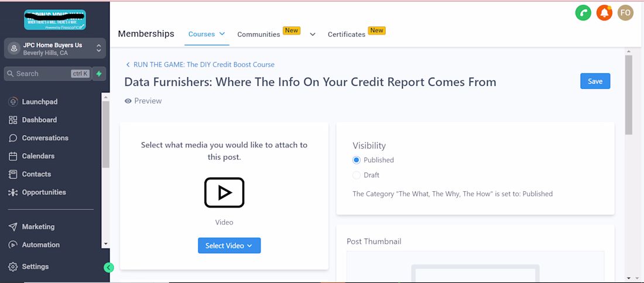Click the ctrl K shortcut badge
The height and width of the screenshot is (283, 644).
pyautogui.click(x=80, y=74)
